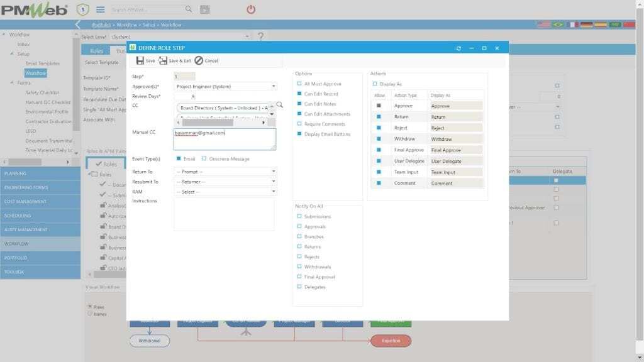Image resolution: width=644 pixels, height=362 pixels.
Task: Toggle All Must Approve option
Action: (299, 84)
